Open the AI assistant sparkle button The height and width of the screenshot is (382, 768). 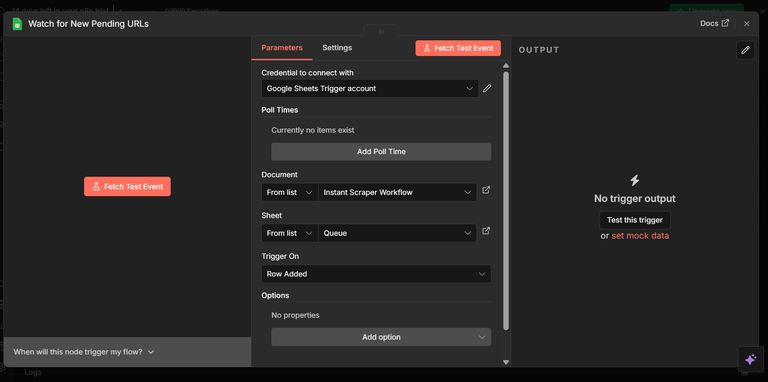[x=750, y=359]
